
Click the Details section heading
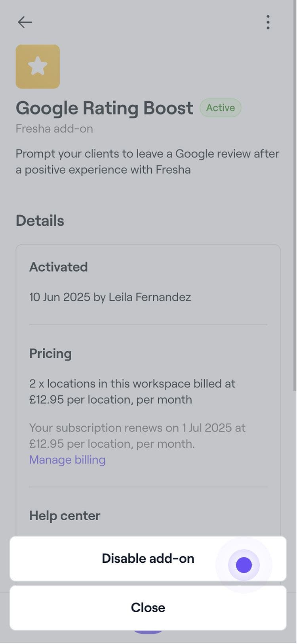[x=40, y=221]
